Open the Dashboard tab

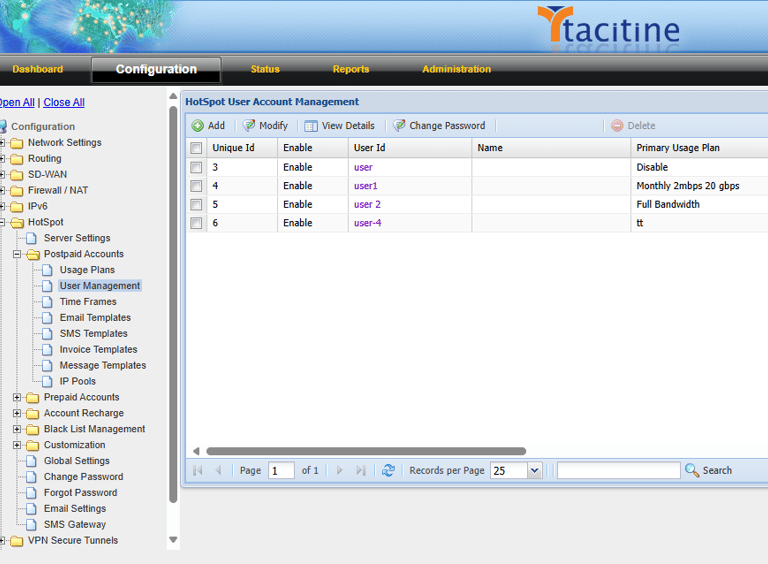pos(38,69)
